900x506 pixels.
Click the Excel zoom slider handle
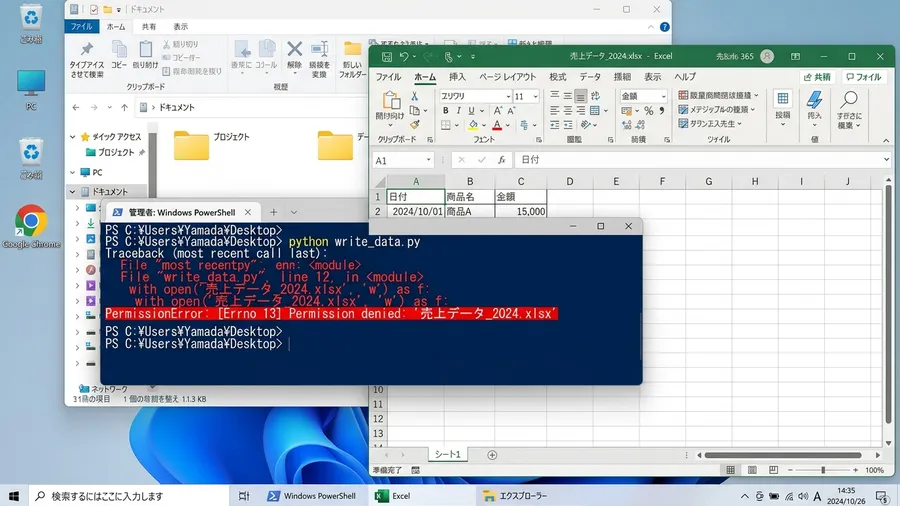[823, 470]
